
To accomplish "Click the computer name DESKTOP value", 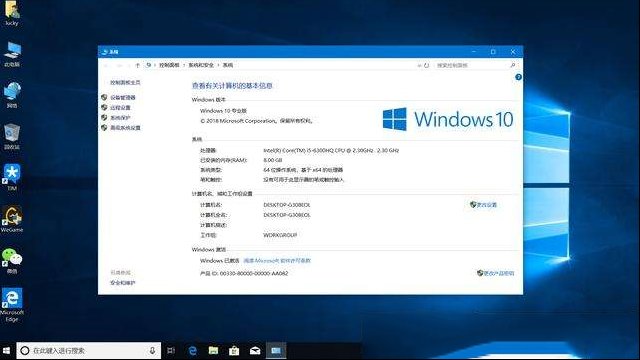I will 287,205.
